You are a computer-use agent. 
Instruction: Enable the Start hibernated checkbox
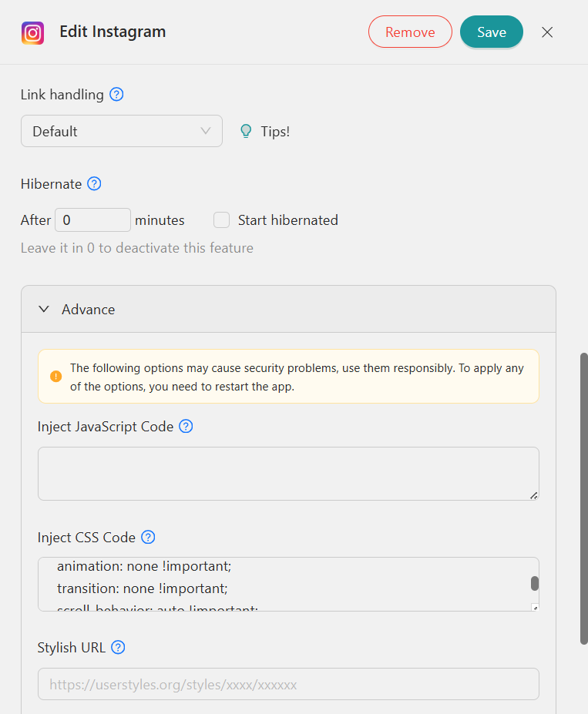pyautogui.click(x=221, y=220)
